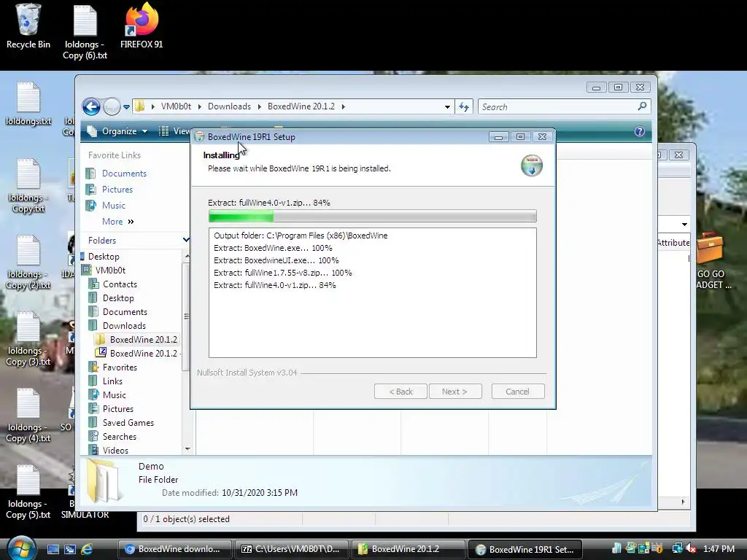The height and width of the screenshot is (560, 747).
Task: Expand arrow after BoxedWine 20.1.2 in breadcrumb
Action: pos(343,106)
